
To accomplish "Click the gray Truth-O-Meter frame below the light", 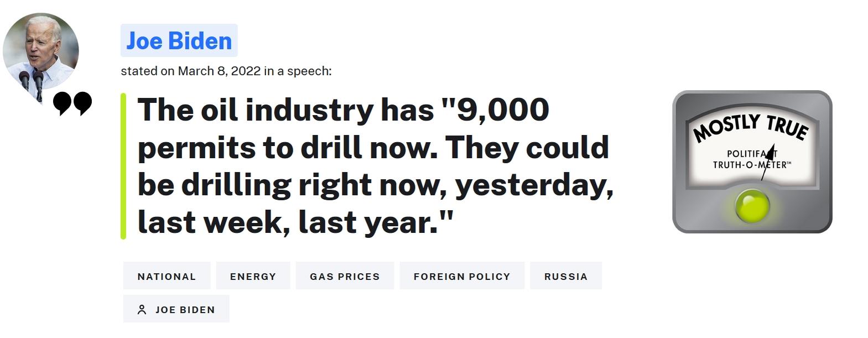I will coord(752,226).
